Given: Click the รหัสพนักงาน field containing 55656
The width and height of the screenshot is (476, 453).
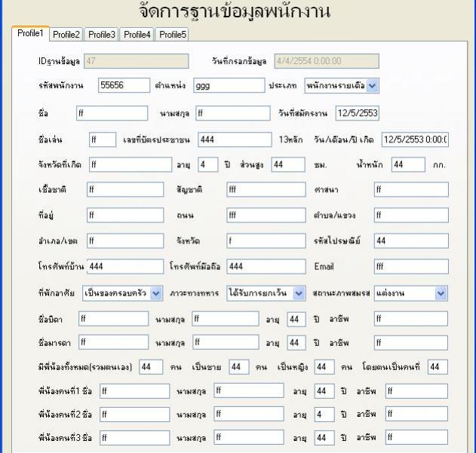Looking at the screenshot, I should point(124,85).
